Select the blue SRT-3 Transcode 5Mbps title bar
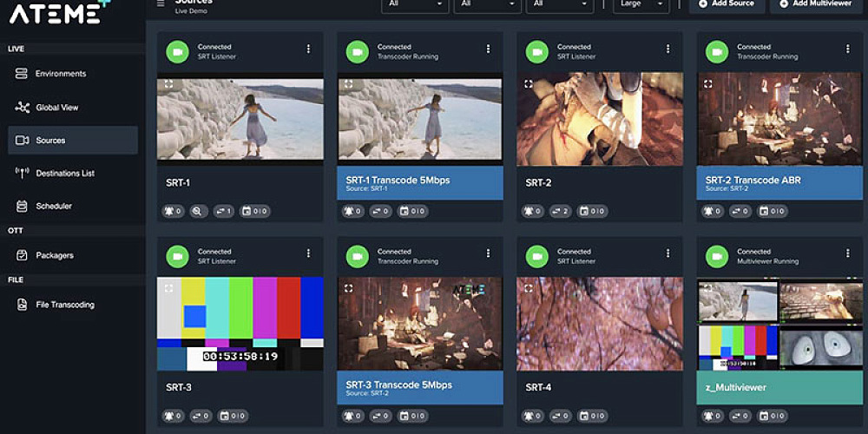The height and width of the screenshot is (434, 868). tap(419, 387)
